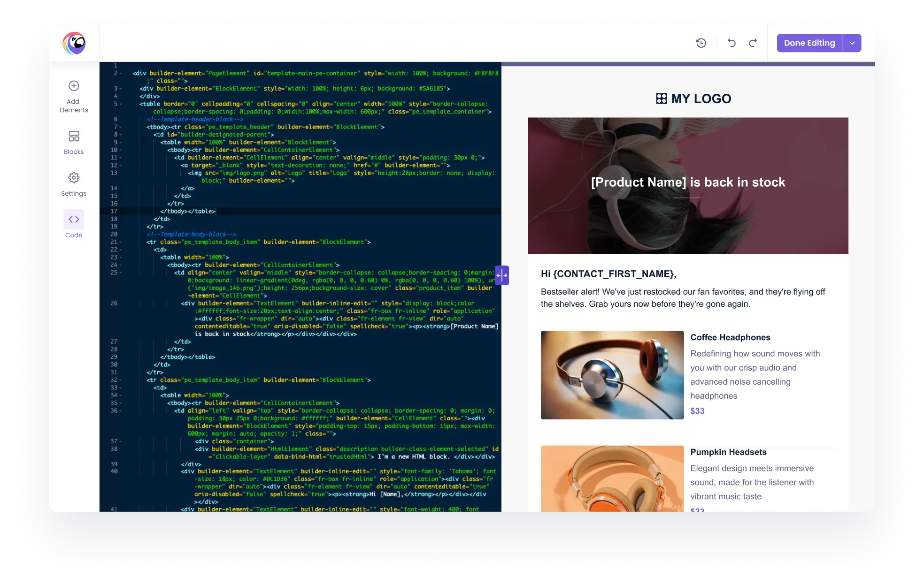
Task: Collapse code fold at line 21
Action: click(121, 242)
